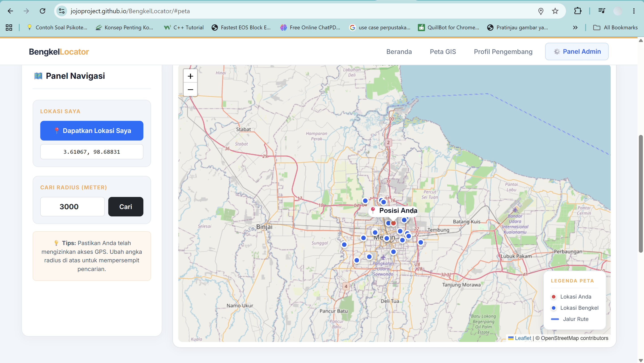Viewport: 644px width, 363px height.
Task: Open the Pratinjau gambar ya... bookmark
Action: 517,28
